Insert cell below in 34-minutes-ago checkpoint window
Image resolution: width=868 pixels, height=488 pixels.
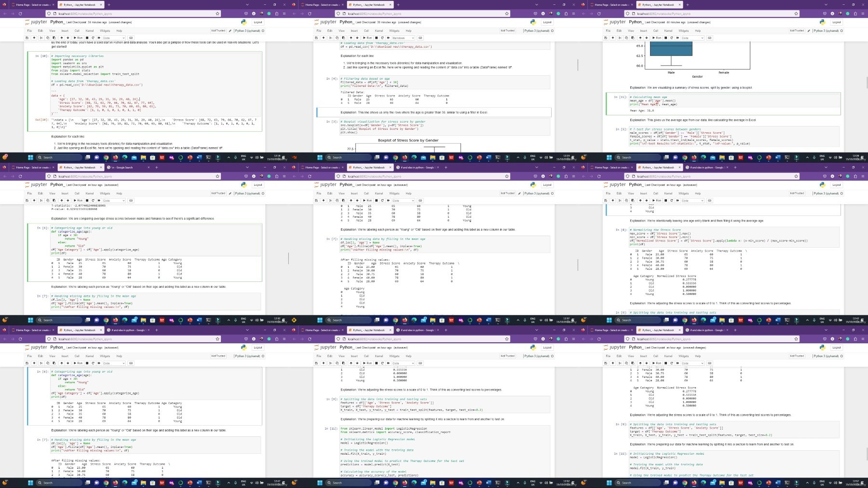coord(34,38)
